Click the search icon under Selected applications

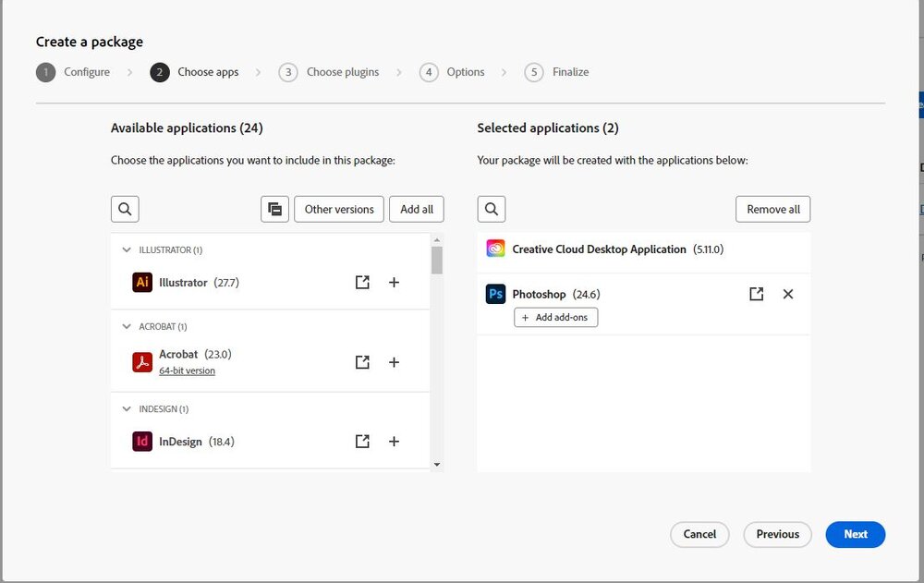tap(492, 209)
